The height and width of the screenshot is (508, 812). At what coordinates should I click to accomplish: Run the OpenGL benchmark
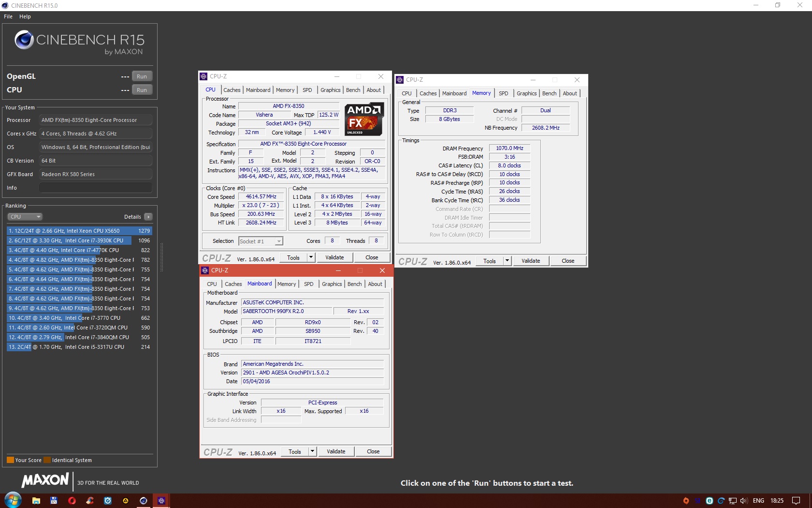coord(142,76)
